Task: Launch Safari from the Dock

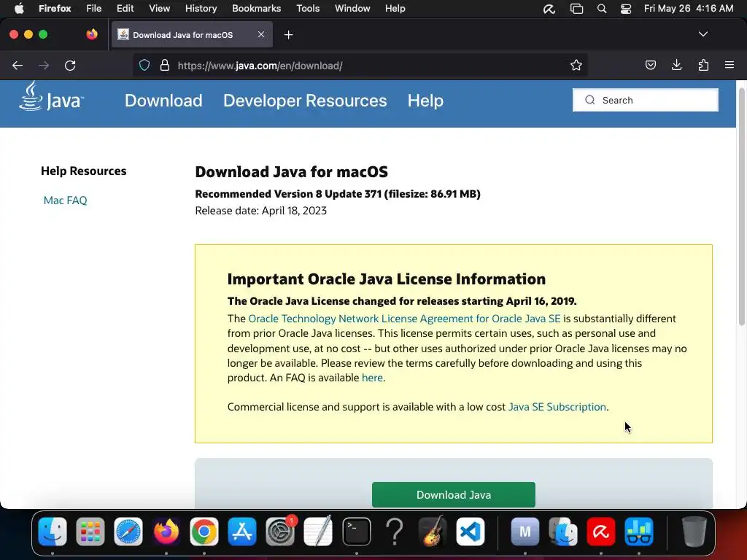Action: [128, 532]
